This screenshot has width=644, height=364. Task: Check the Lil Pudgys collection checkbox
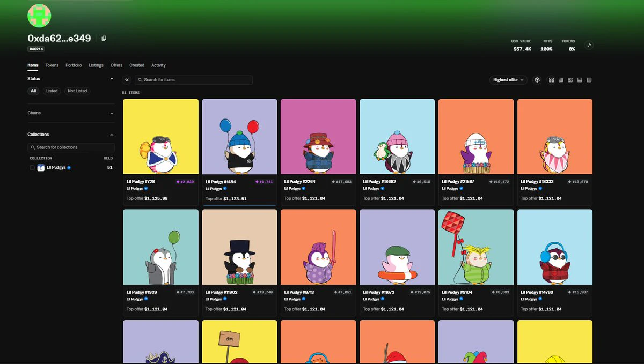click(32, 168)
